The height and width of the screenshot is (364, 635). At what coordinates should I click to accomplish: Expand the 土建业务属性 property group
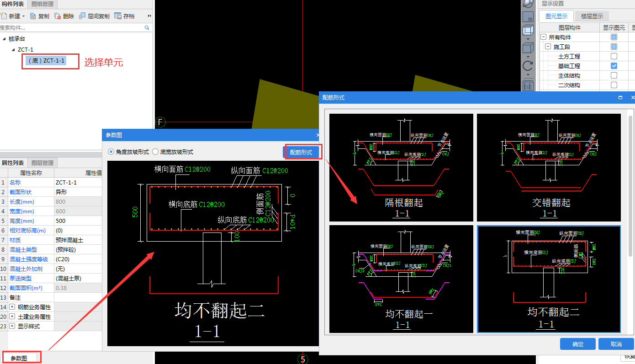(12, 317)
